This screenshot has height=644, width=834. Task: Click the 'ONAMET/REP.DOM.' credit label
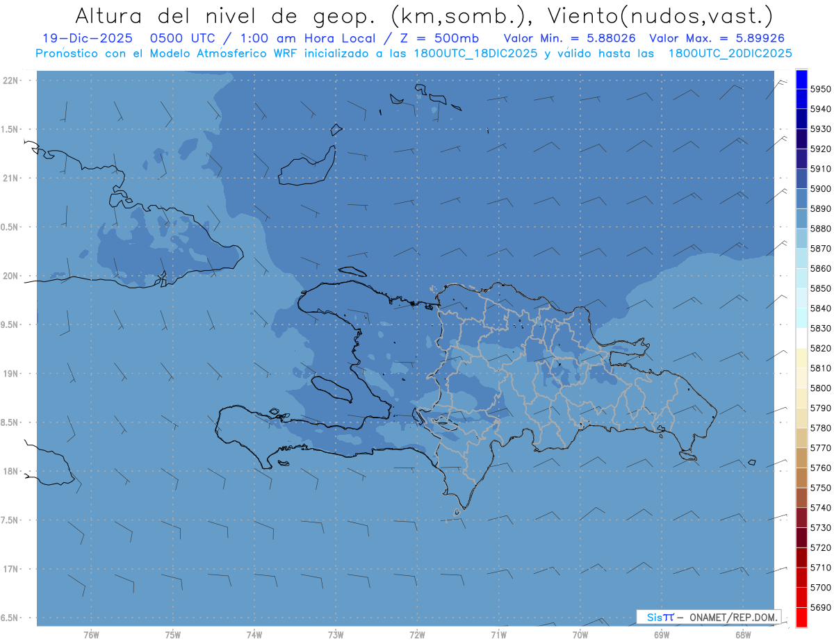(x=734, y=617)
